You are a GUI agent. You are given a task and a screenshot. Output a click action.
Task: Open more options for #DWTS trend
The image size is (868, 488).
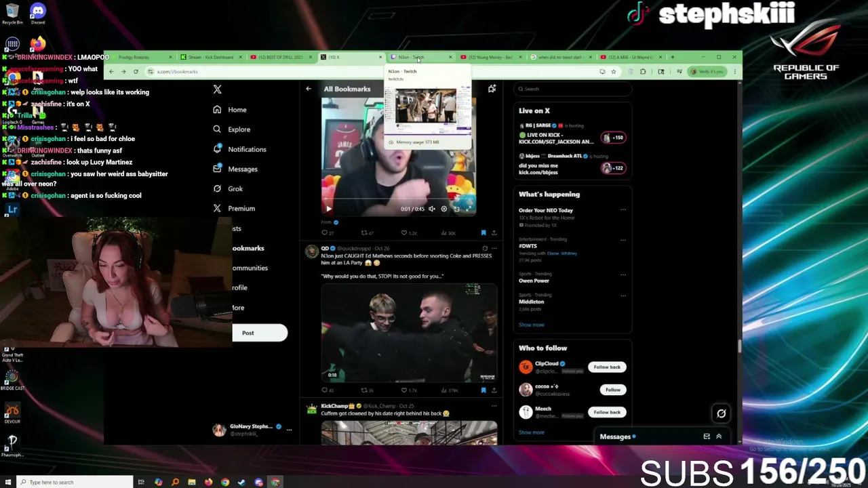(623, 239)
